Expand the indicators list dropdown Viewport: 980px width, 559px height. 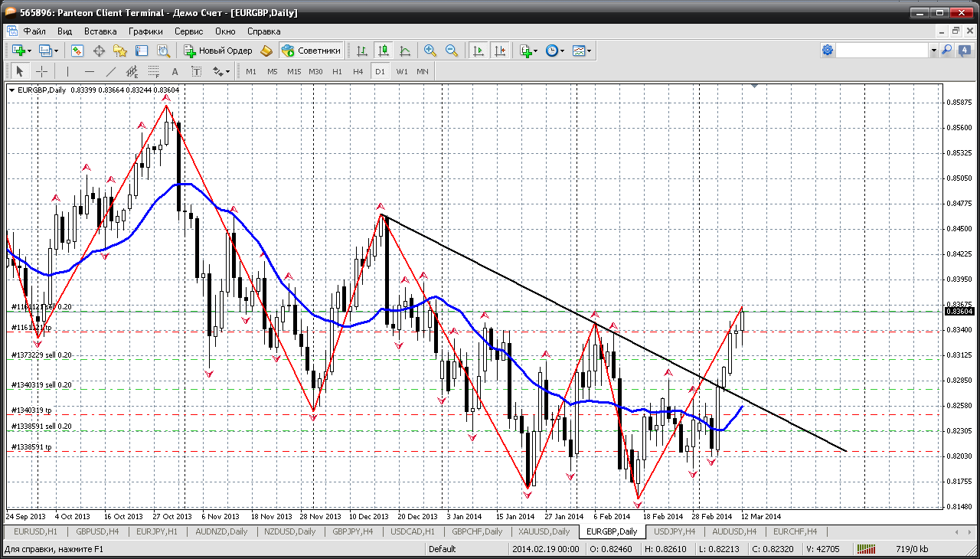(x=537, y=51)
